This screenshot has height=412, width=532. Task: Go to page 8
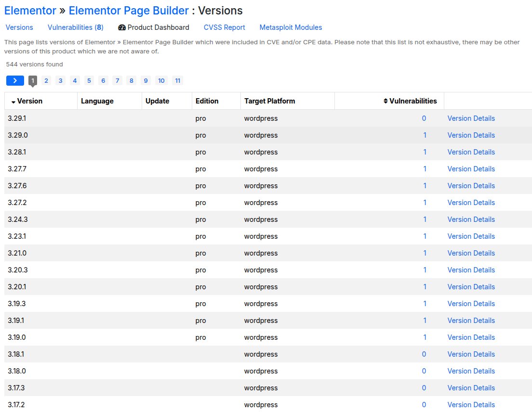(x=131, y=81)
